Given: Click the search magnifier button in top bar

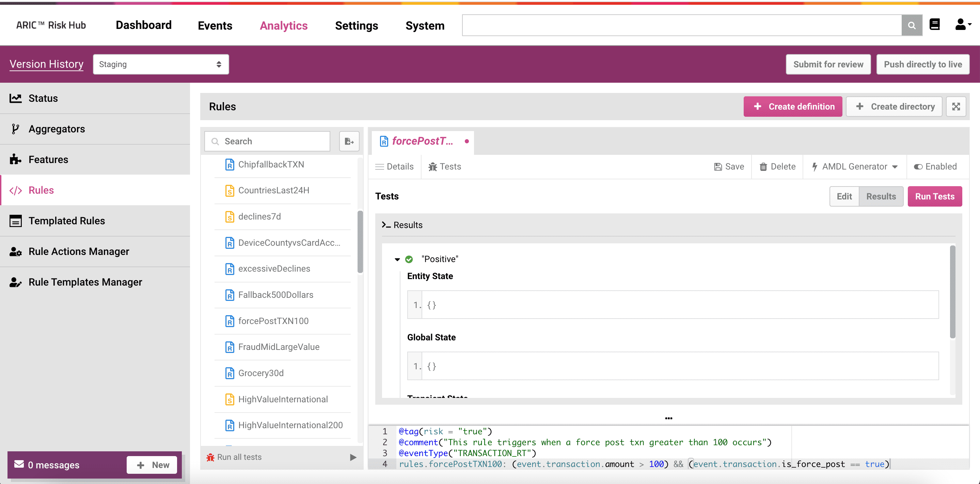Looking at the screenshot, I should pos(912,25).
